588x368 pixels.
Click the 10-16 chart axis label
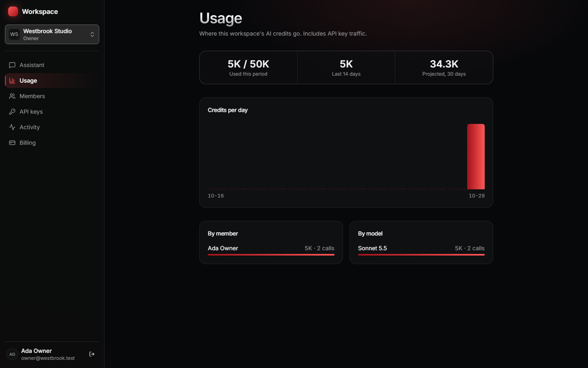(x=216, y=196)
